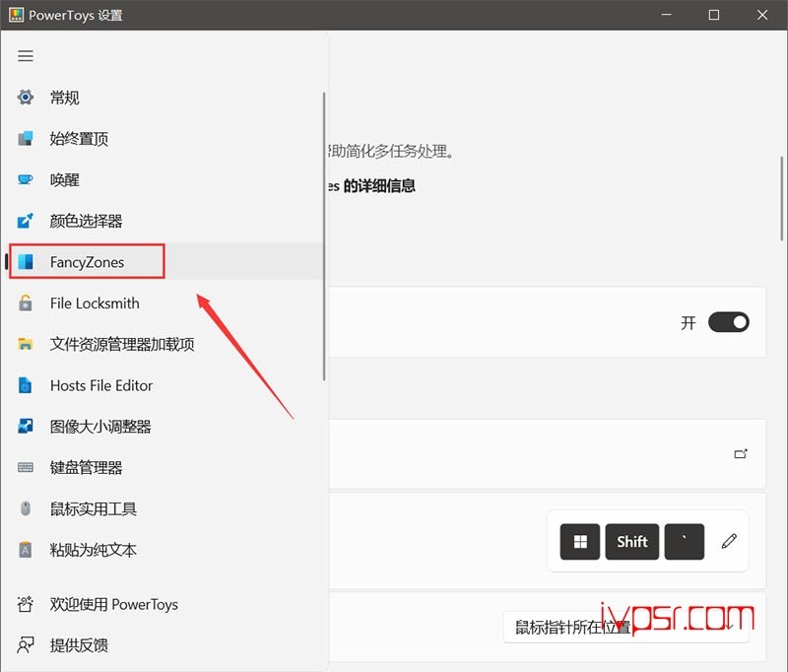Click the 键盘管理器 keyboard icon

(26, 467)
